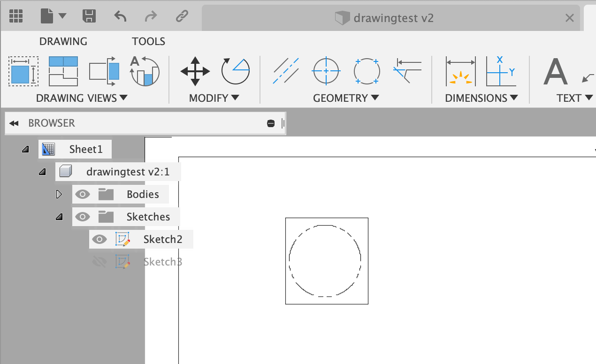The height and width of the screenshot is (364, 596).
Task: Click the BROWSER panel title
Action: click(x=52, y=123)
